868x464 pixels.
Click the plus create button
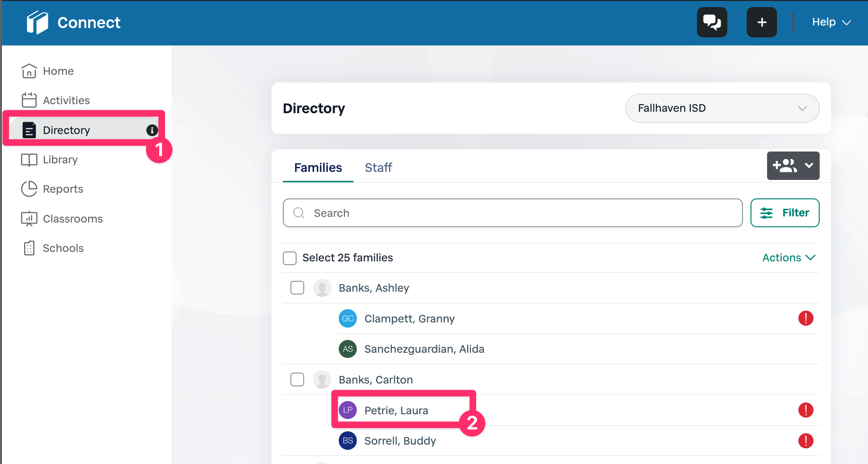761,22
